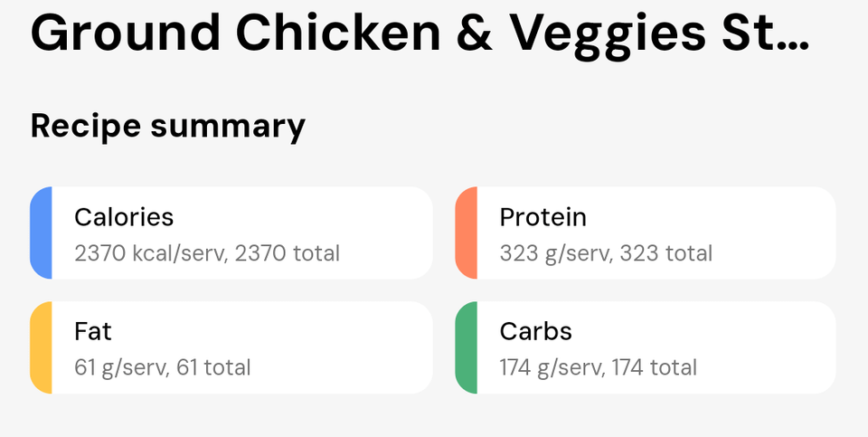Click the green Carbs color bar
The image size is (868, 437).
pyautogui.click(x=466, y=347)
